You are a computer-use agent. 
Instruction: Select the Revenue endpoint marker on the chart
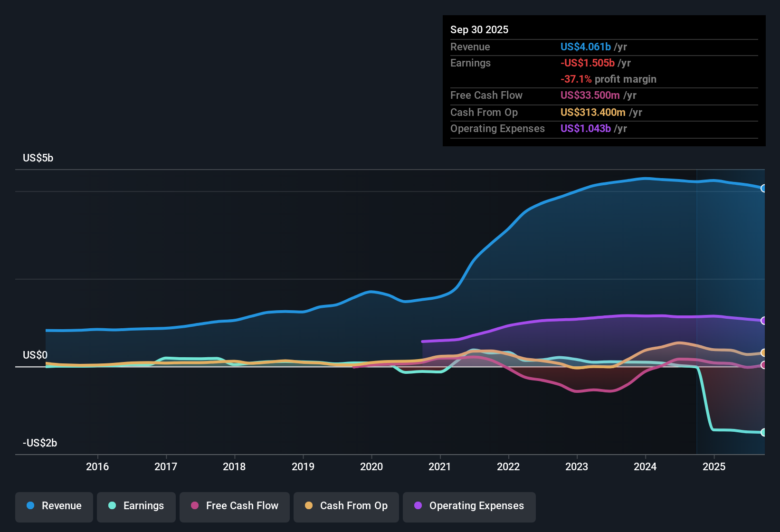(763, 189)
